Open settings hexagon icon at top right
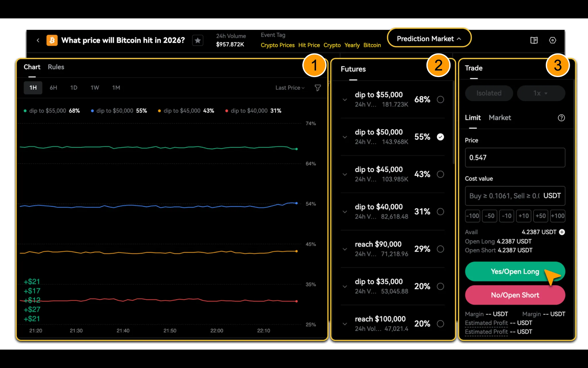Viewport: 588px width, 368px height. [x=552, y=40]
